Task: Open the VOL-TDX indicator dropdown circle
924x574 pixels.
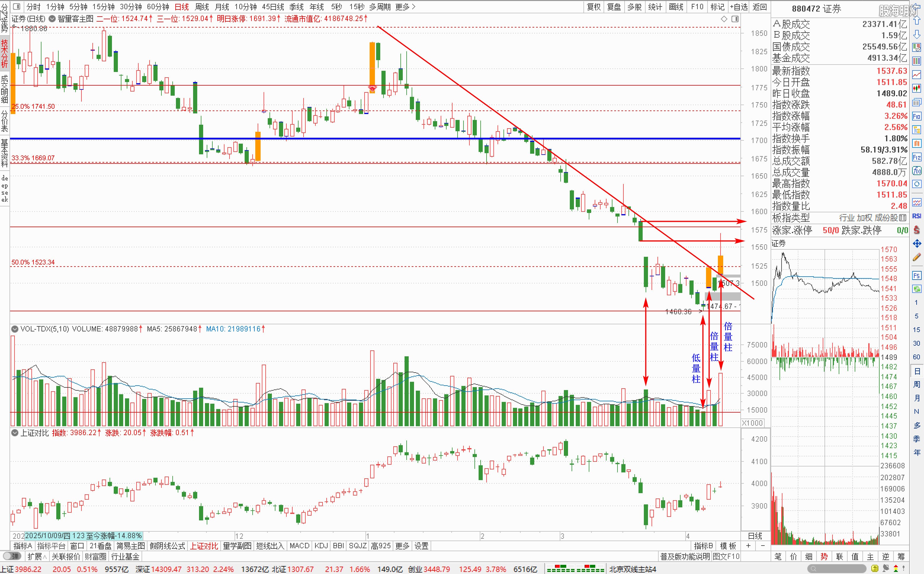Action: click(x=15, y=329)
